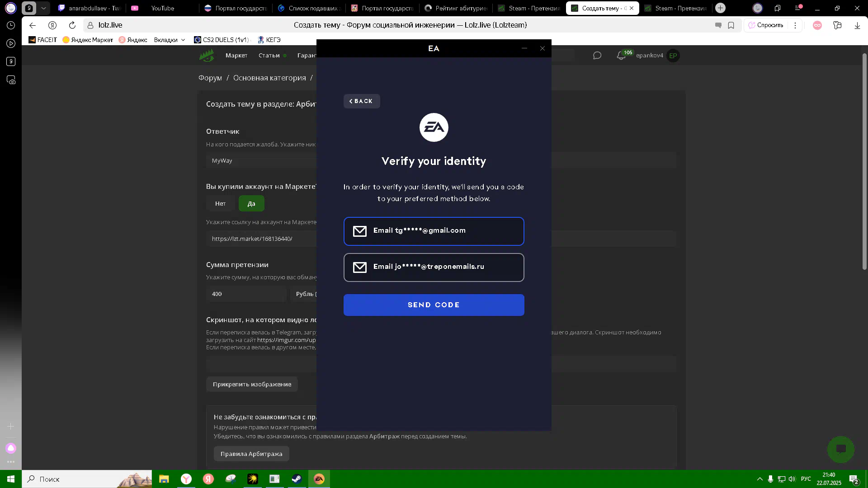Switch to "Рейтинг абитуриентов" tab
Viewport: 868px width, 488px height.
coord(456,8)
